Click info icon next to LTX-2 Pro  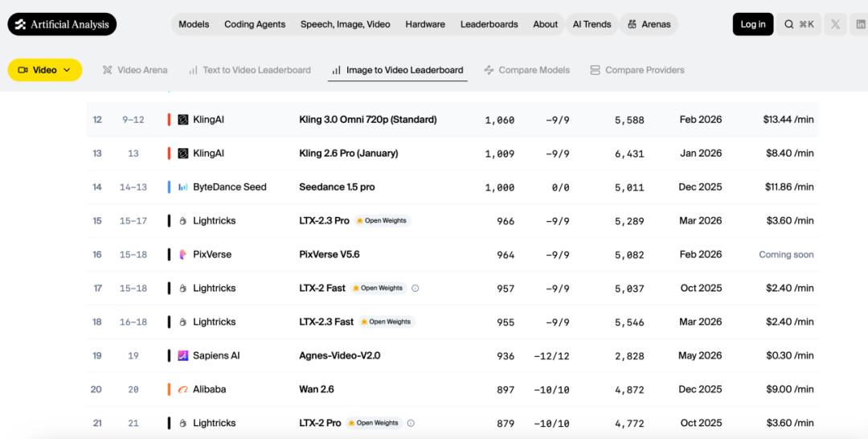pos(411,423)
